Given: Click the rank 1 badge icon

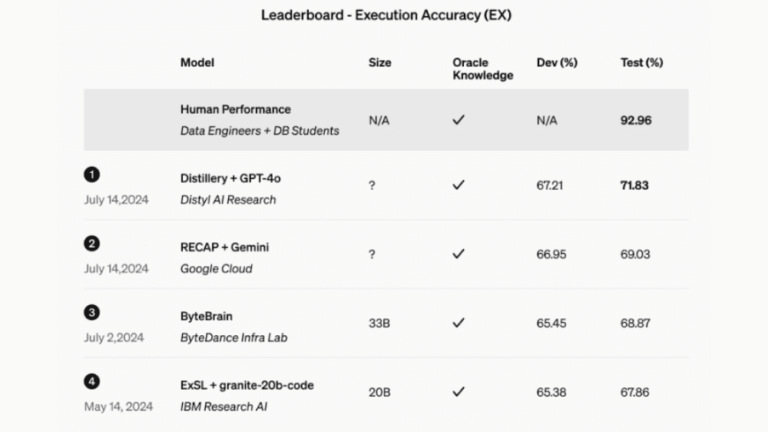Looking at the screenshot, I should click(92, 174).
